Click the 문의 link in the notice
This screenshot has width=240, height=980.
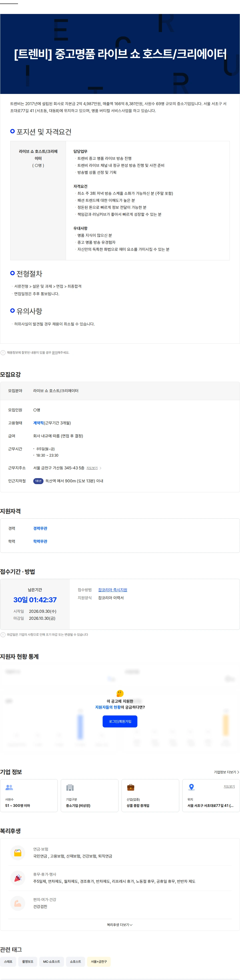tap(54, 353)
